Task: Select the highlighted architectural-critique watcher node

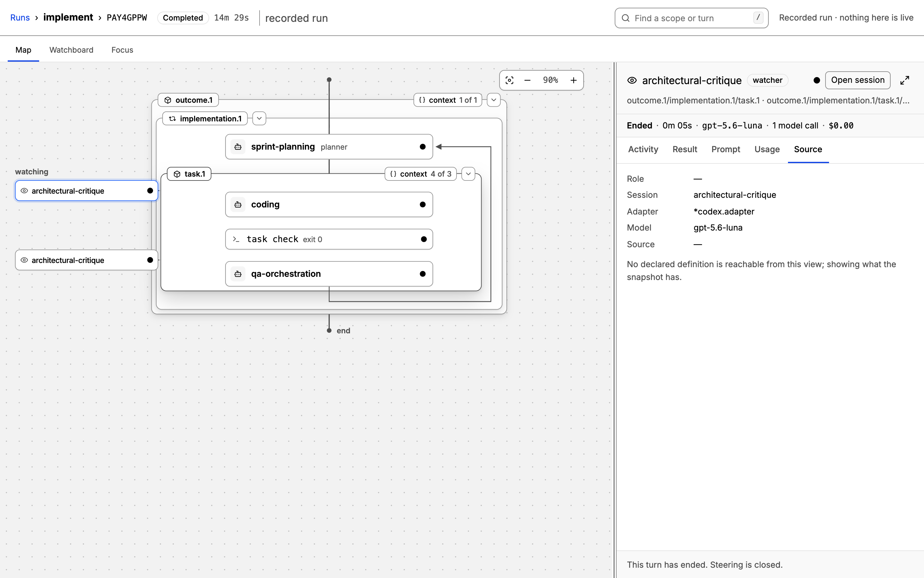Action: [x=86, y=191]
